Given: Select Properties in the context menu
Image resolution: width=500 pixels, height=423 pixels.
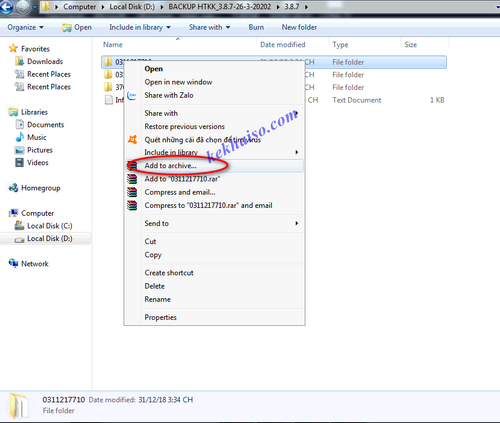Looking at the screenshot, I should coord(160,317).
